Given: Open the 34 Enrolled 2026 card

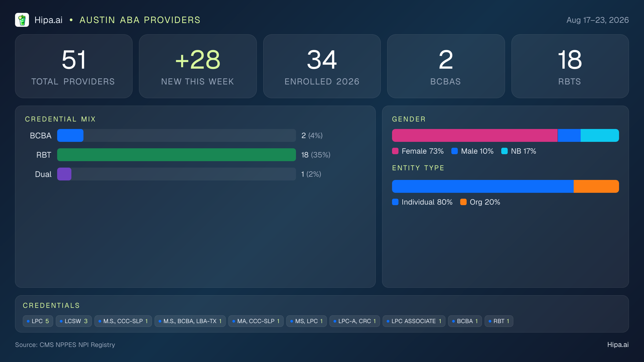Looking at the screenshot, I should click(x=322, y=66).
